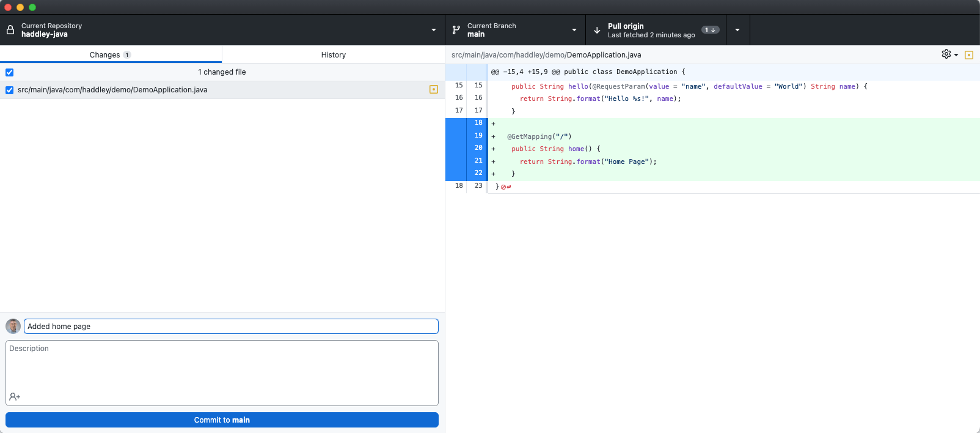Click the Pull origin down-arrow icon
This screenshot has width=980, height=433.
597,30
